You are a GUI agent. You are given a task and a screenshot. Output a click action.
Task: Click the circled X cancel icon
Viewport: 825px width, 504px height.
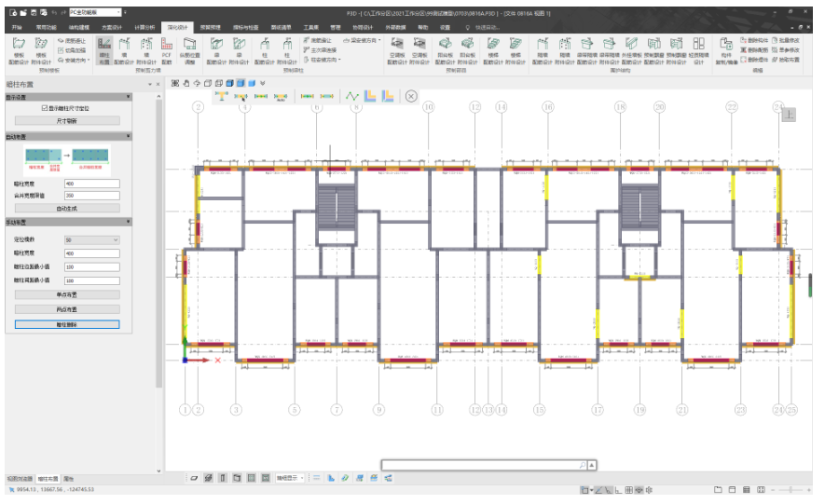[x=410, y=95]
